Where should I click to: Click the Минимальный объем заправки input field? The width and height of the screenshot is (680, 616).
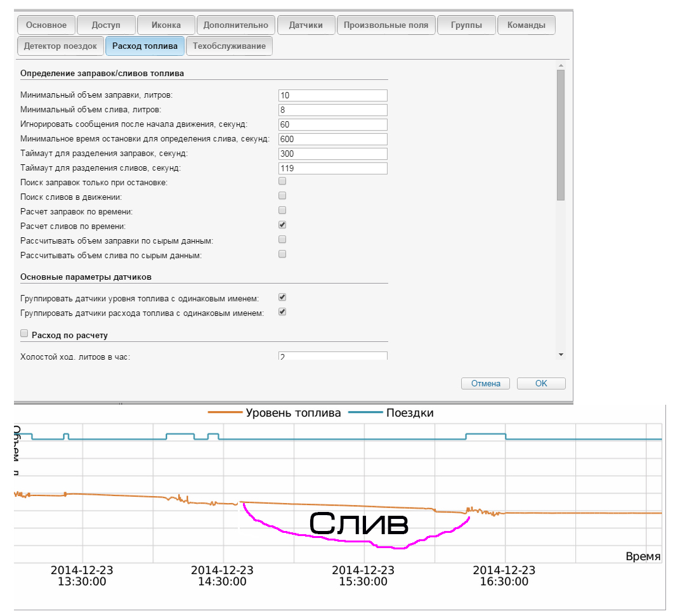coord(332,95)
